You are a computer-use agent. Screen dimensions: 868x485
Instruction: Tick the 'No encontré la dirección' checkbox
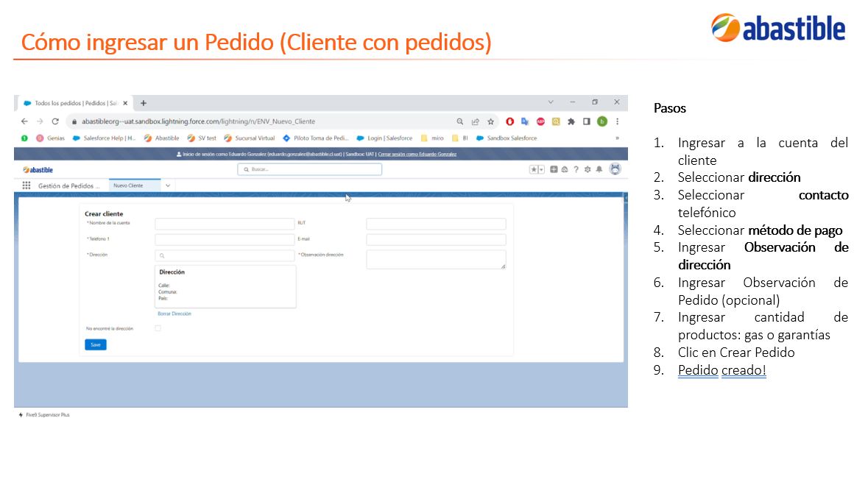click(x=158, y=328)
